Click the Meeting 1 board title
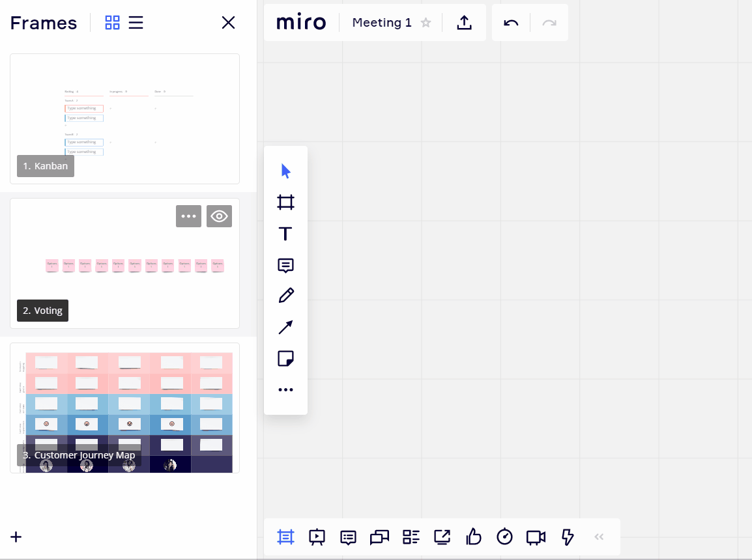752x560 pixels. (382, 23)
